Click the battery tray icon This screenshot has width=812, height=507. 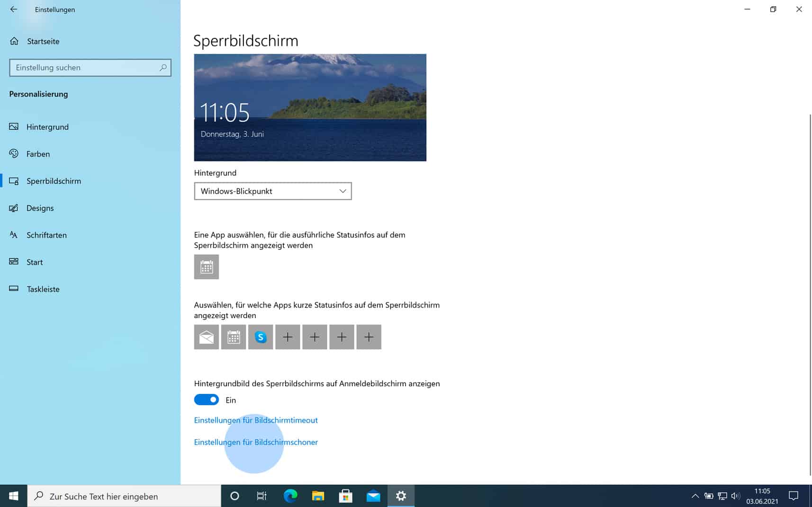click(x=709, y=496)
